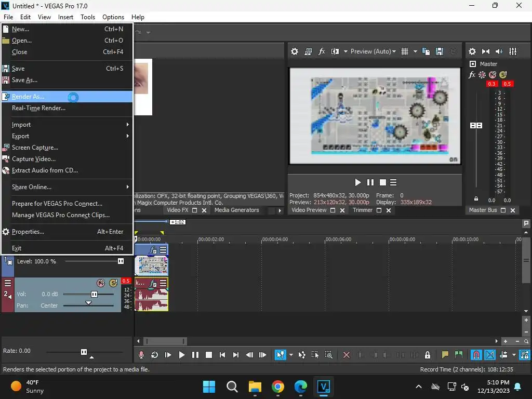Image resolution: width=532 pixels, height=399 pixels.
Task: Open hamburger menu on audio track 2
Action: tap(8, 283)
